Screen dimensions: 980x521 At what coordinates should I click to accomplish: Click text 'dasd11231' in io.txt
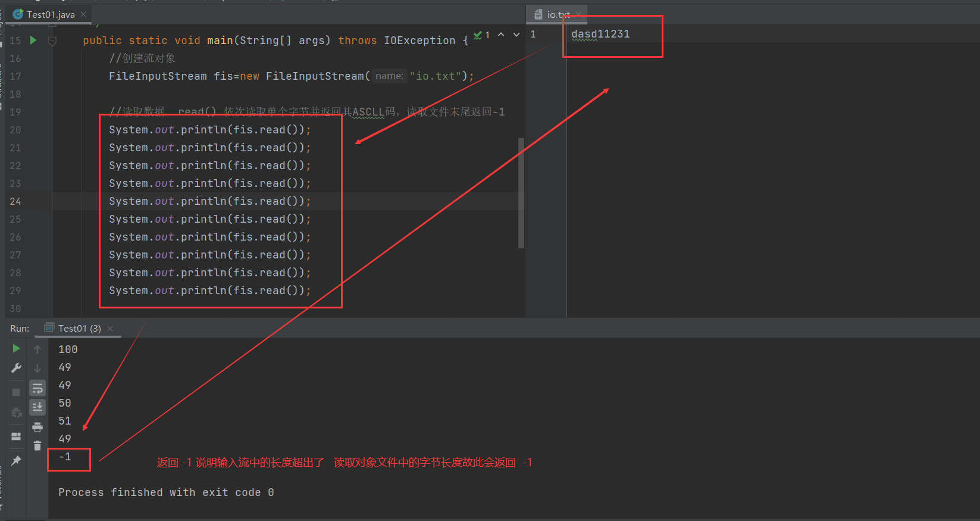600,34
